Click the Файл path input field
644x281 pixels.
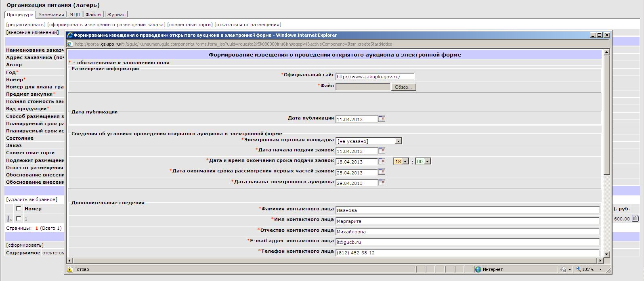point(363,87)
